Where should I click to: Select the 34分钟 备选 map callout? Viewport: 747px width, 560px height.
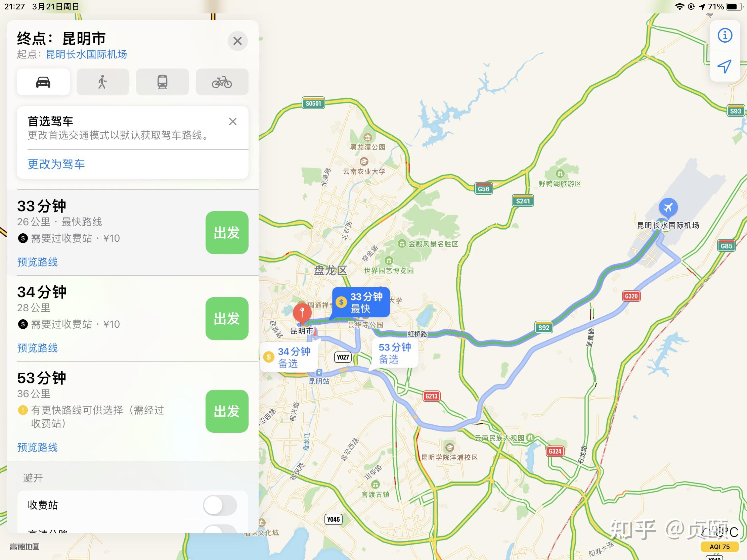point(289,357)
